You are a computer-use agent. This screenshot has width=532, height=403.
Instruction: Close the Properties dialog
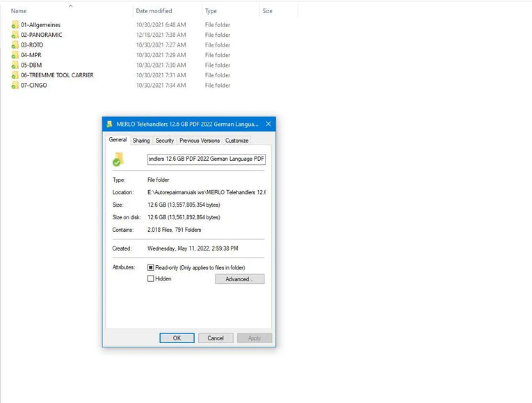pos(268,124)
